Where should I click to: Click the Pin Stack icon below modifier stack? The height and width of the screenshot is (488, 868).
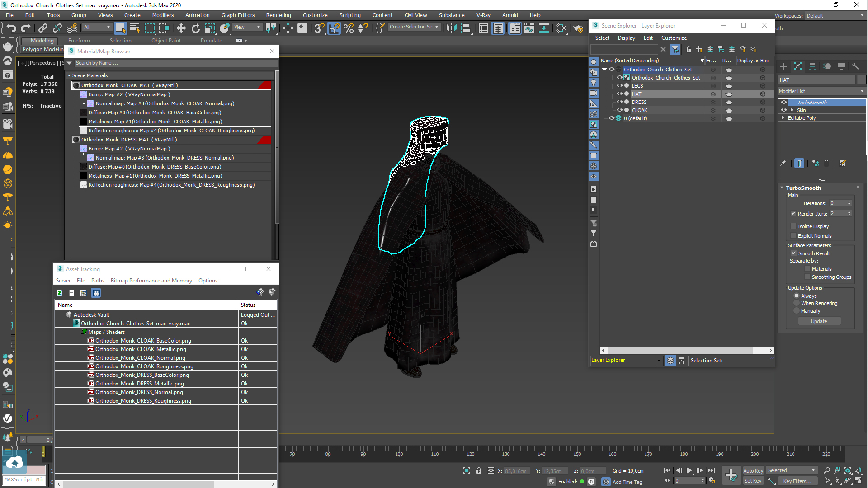click(x=783, y=163)
